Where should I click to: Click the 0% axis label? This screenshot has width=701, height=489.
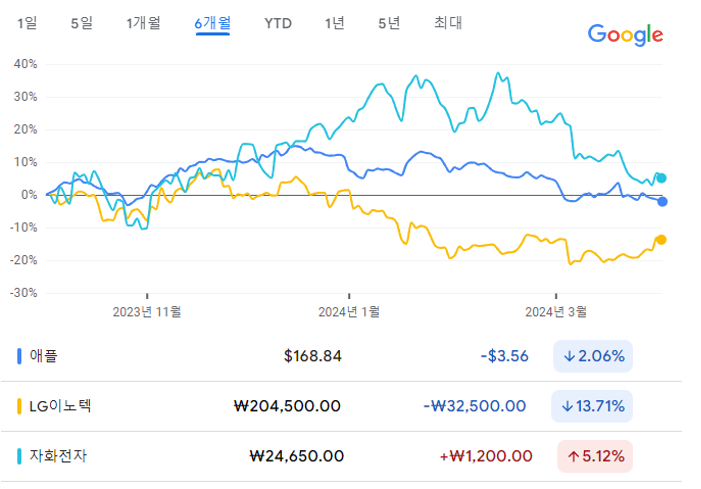point(29,195)
